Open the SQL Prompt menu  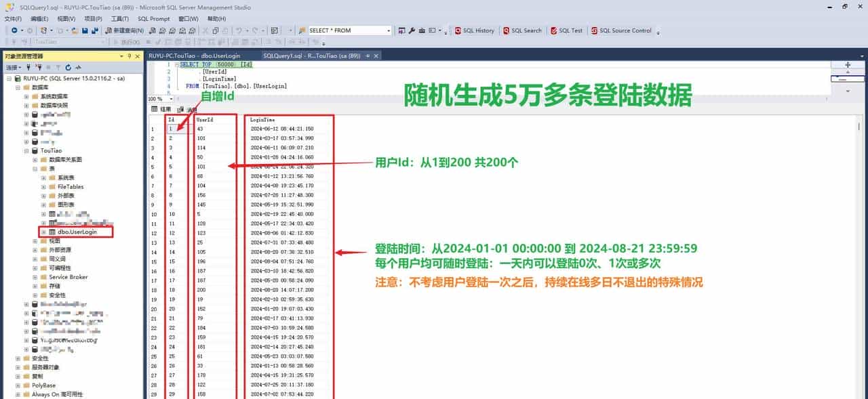(153, 18)
